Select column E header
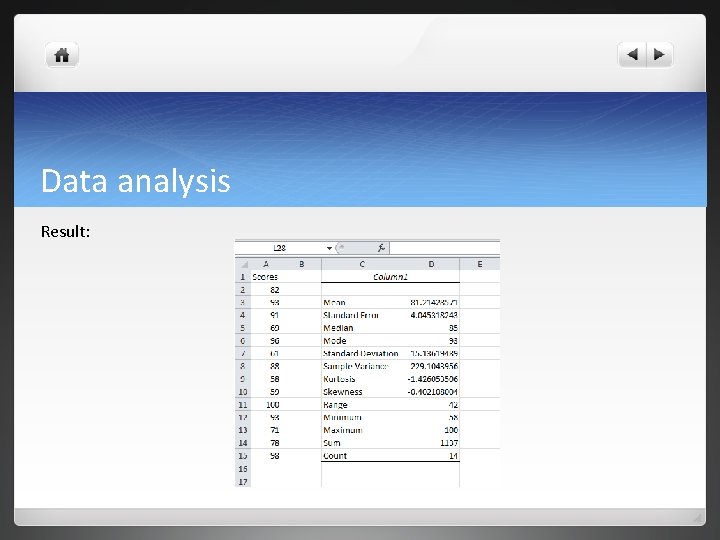This screenshot has height=540, width=720. (x=479, y=264)
